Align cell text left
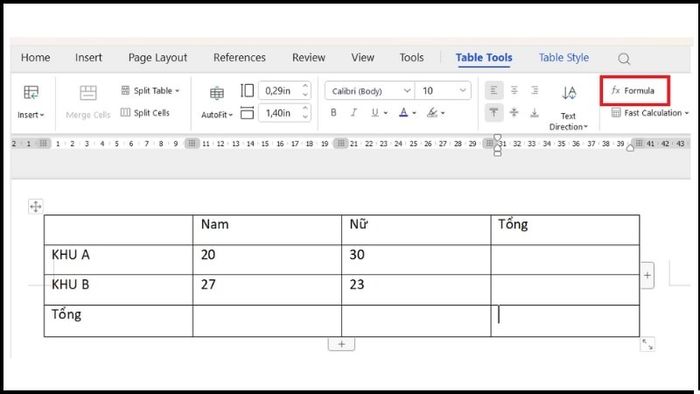The height and width of the screenshot is (394, 700). click(x=494, y=91)
